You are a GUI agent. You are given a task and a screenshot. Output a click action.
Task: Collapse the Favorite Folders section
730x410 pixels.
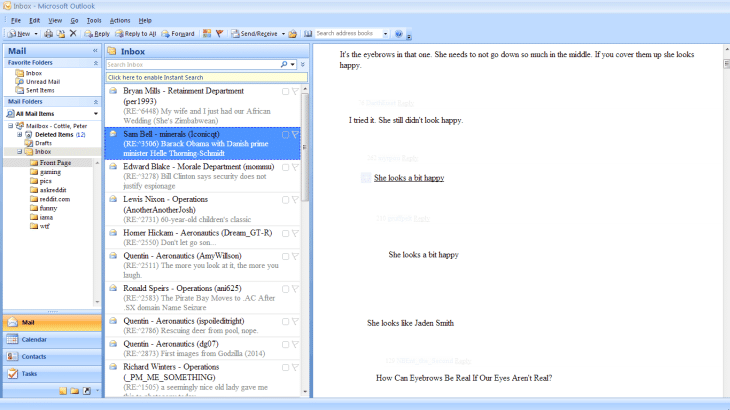tap(95, 62)
